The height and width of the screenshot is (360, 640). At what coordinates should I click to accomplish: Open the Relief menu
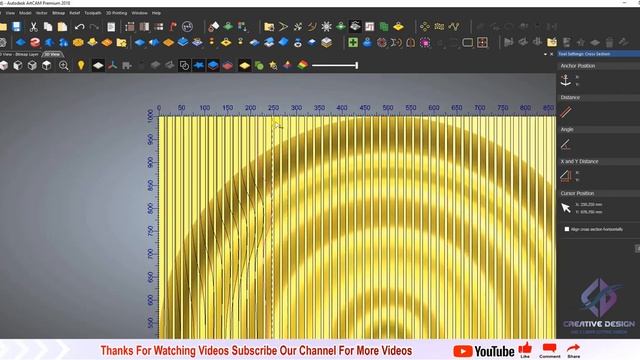(75, 13)
